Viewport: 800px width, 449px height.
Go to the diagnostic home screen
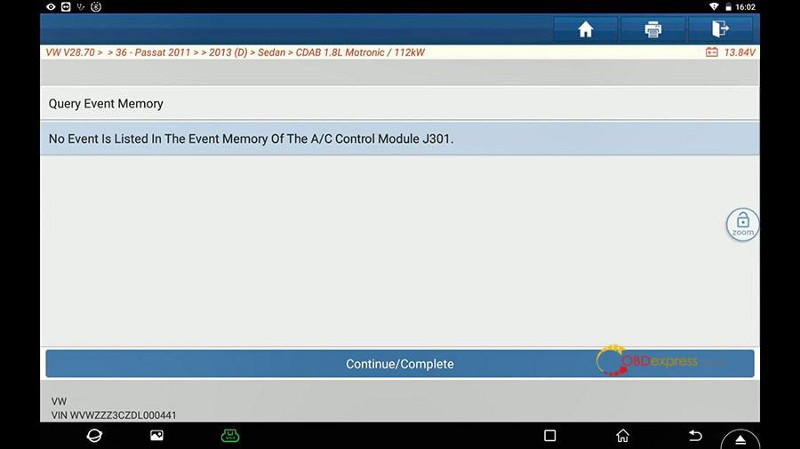(586, 29)
